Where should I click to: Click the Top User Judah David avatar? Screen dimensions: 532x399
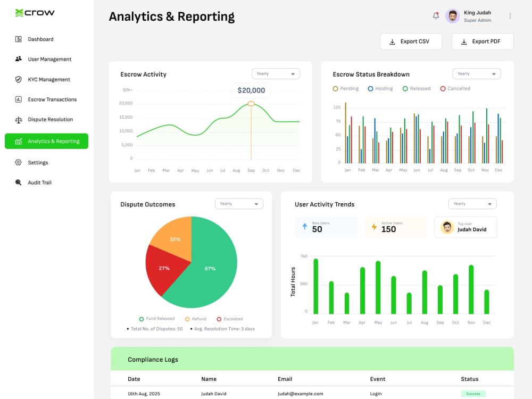coord(447,227)
